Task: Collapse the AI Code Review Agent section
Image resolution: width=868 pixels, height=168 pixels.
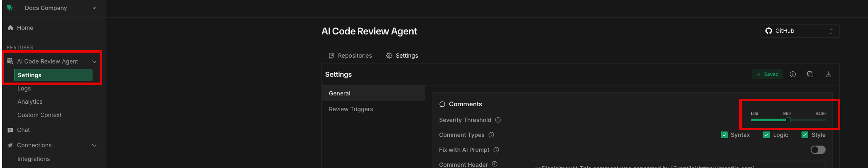Action: click(94, 61)
